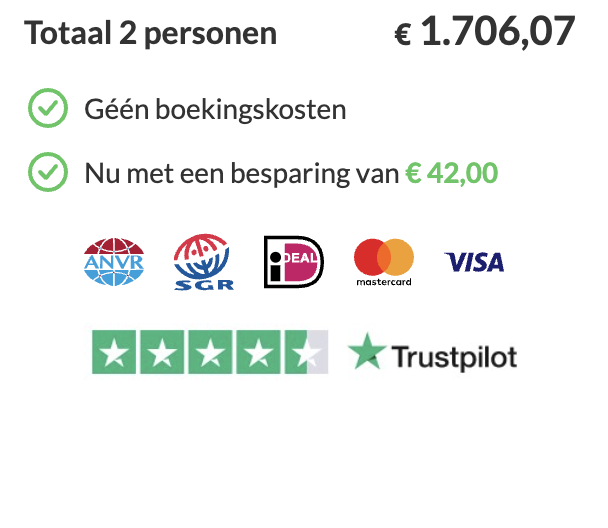Click the green Trustpilot star logo icon
This screenshot has width=608, height=528.
click(366, 353)
